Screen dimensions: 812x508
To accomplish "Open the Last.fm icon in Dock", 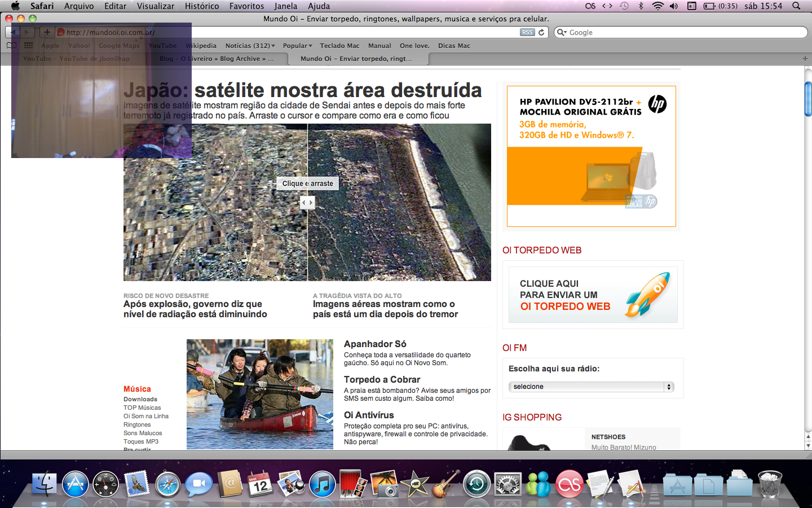I will coord(569,484).
